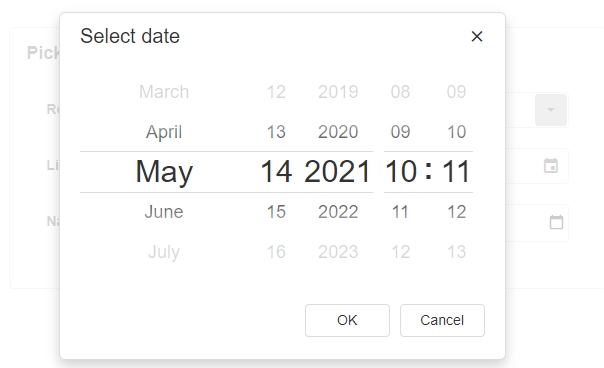Cancel the date selection

442,320
